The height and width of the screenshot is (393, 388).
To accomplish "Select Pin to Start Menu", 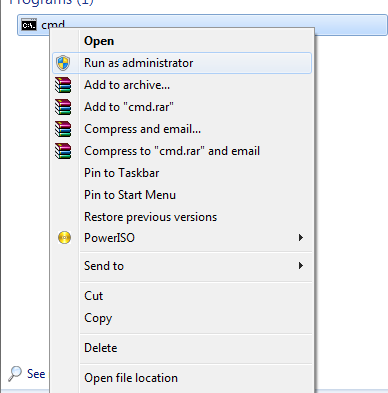I will (x=182, y=195).
